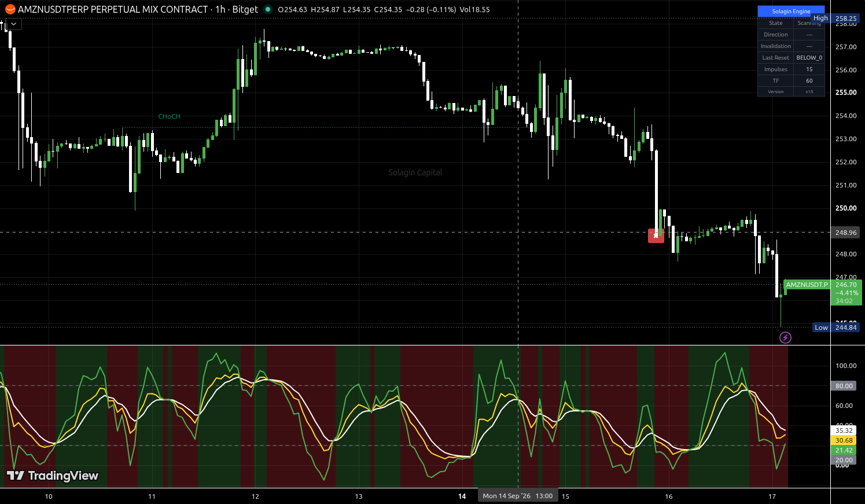Click the Direction row label
The image size is (865, 504).
point(776,35)
